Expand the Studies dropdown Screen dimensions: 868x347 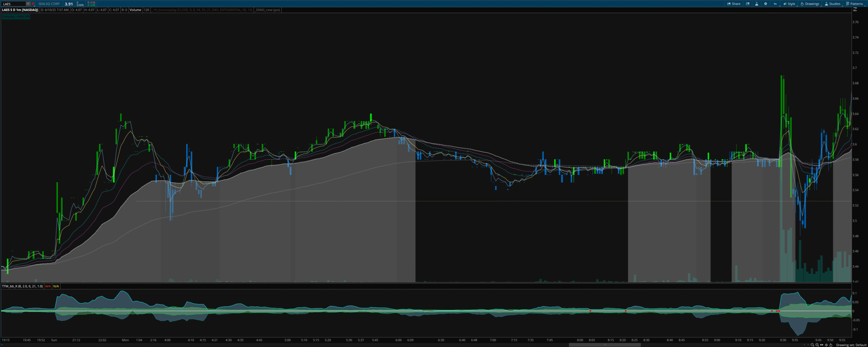pos(832,4)
